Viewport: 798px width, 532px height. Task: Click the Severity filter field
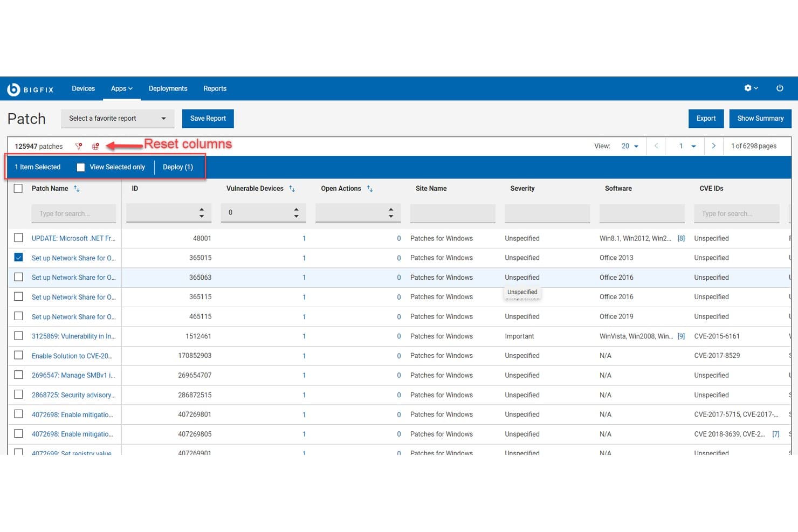pyautogui.click(x=547, y=213)
